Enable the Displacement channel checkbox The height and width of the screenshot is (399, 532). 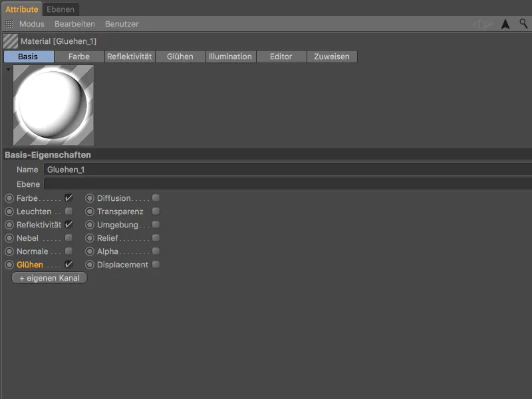click(156, 264)
